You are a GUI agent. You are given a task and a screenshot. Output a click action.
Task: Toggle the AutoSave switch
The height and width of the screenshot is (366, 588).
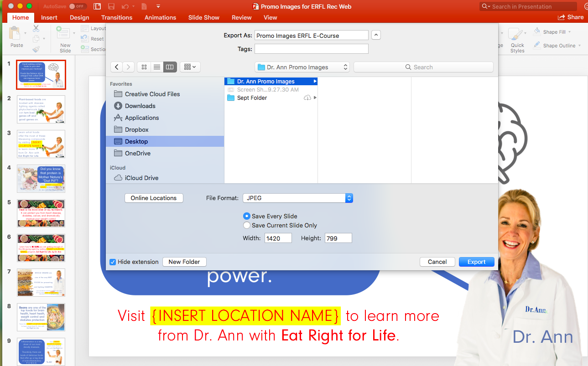(x=78, y=6)
